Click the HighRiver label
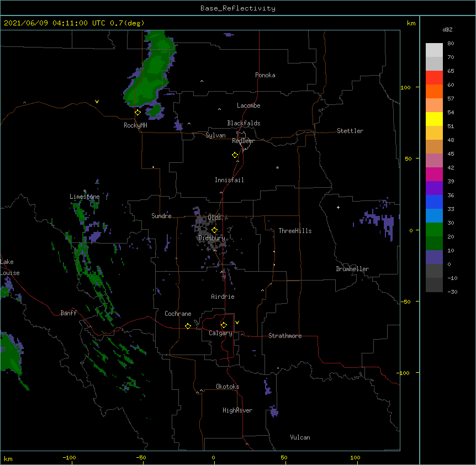The width and height of the screenshot is (476, 465). point(237,410)
